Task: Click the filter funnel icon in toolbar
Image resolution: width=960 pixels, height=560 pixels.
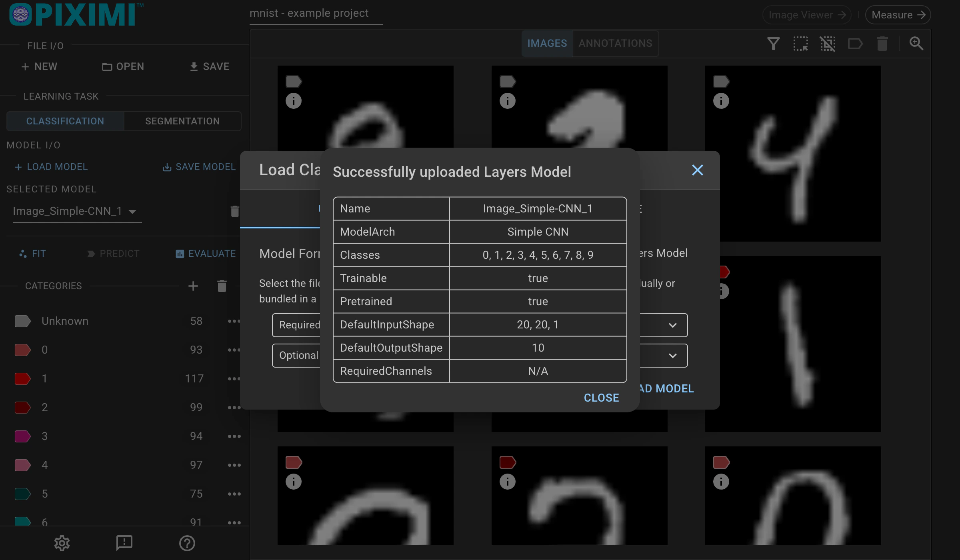Action: point(773,43)
